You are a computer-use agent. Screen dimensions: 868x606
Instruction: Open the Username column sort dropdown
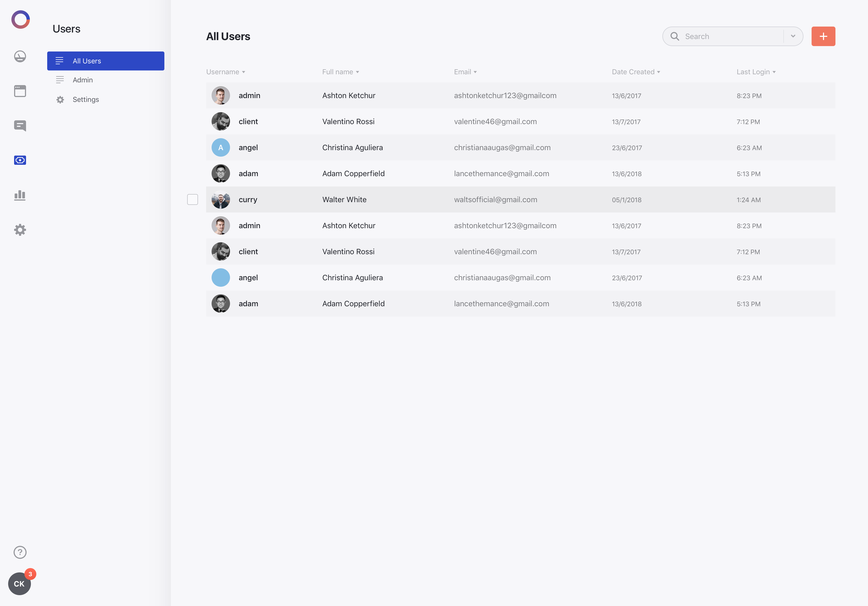coord(244,72)
